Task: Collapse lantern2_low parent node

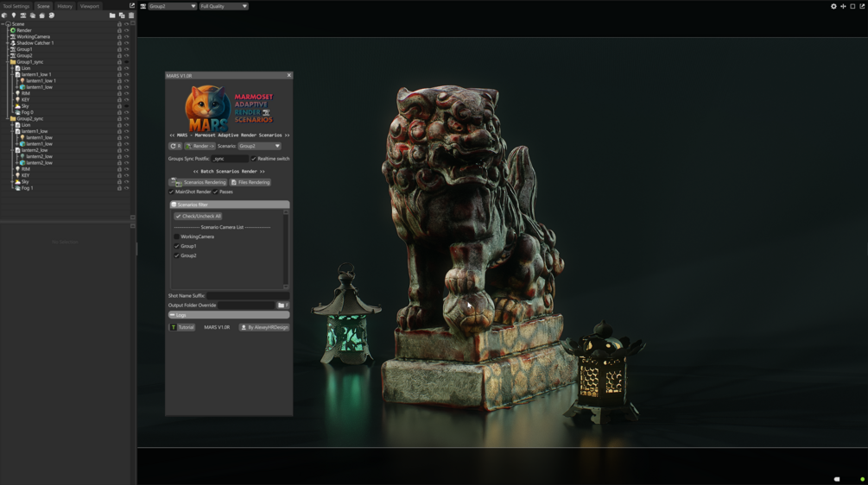Action: 12,150
